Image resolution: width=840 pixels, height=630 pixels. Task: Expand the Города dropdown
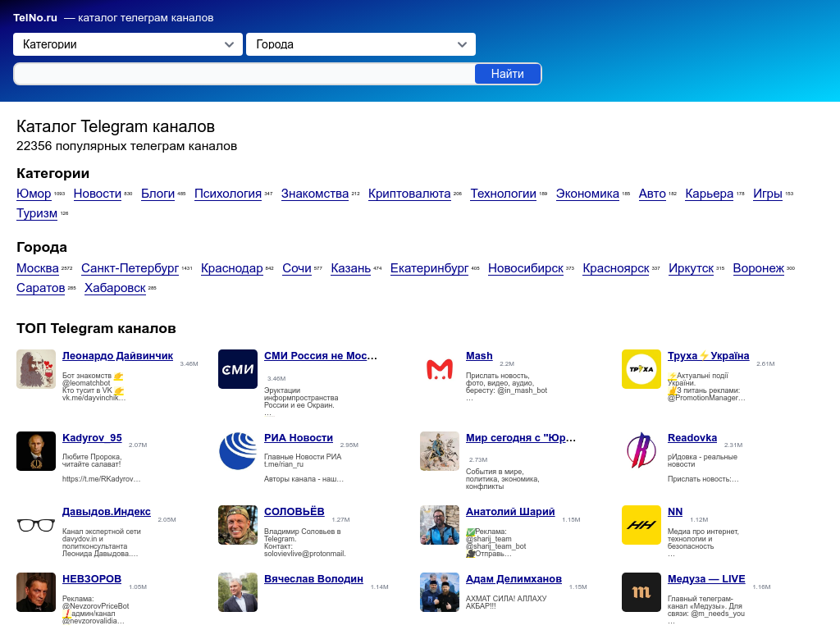pyautogui.click(x=361, y=44)
